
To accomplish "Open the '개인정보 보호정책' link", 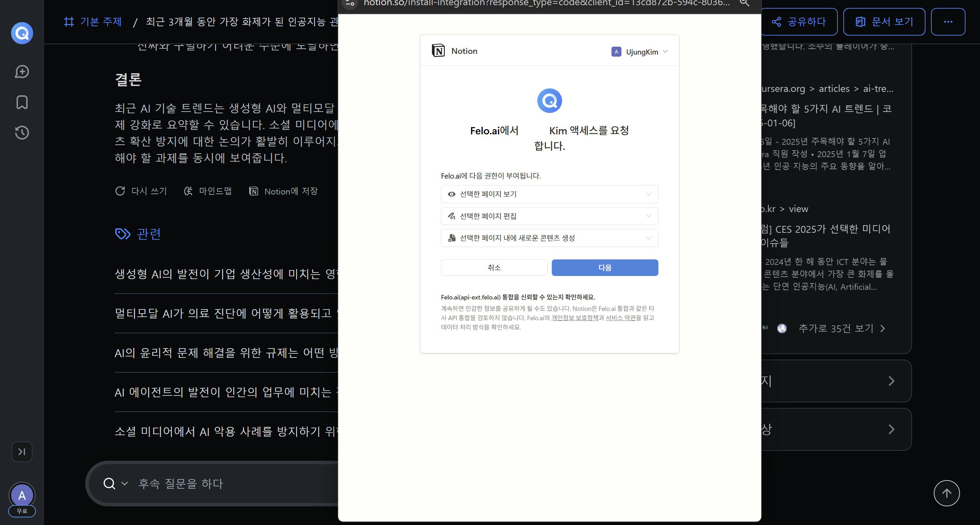I will click(x=575, y=318).
